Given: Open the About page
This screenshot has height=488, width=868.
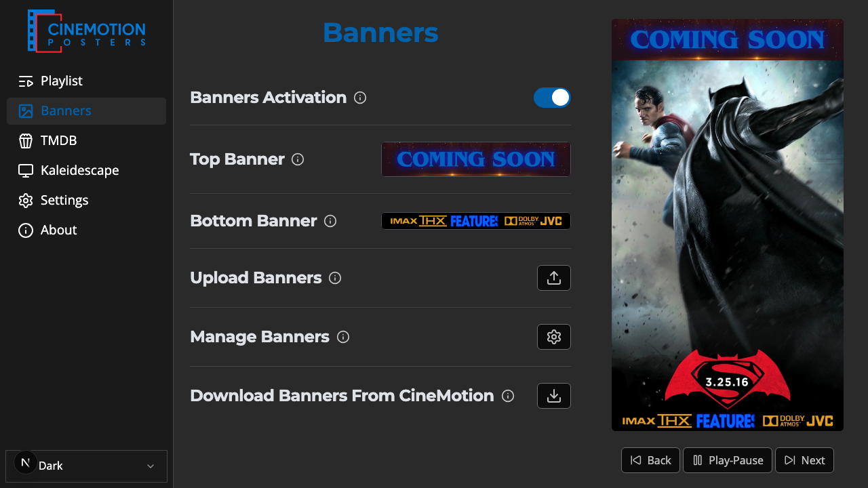Looking at the screenshot, I should tap(86, 230).
